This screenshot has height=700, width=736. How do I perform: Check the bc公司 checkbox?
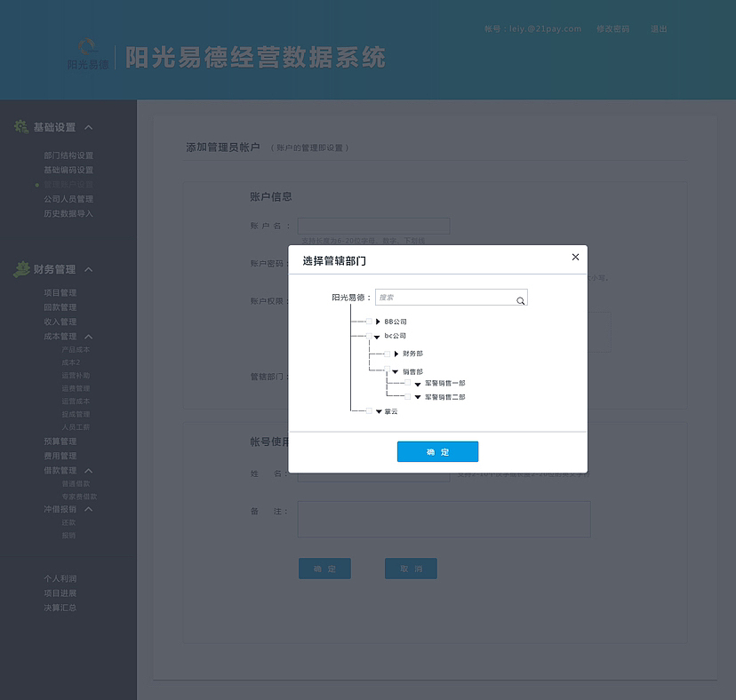click(368, 336)
